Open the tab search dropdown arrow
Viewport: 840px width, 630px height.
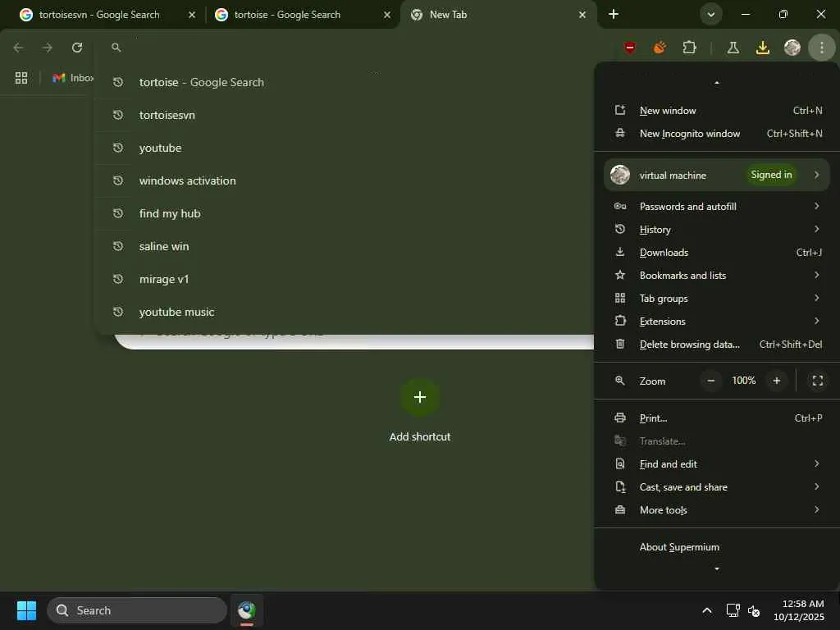711,15
